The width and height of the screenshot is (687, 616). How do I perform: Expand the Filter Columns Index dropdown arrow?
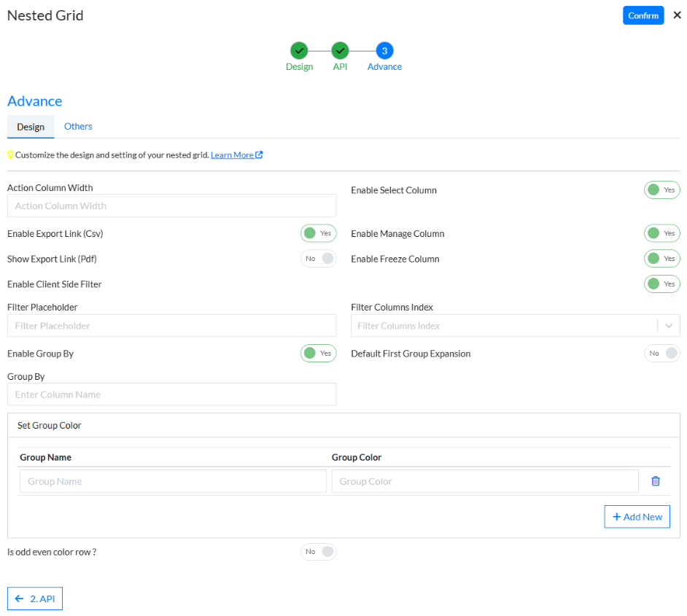(x=669, y=326)
